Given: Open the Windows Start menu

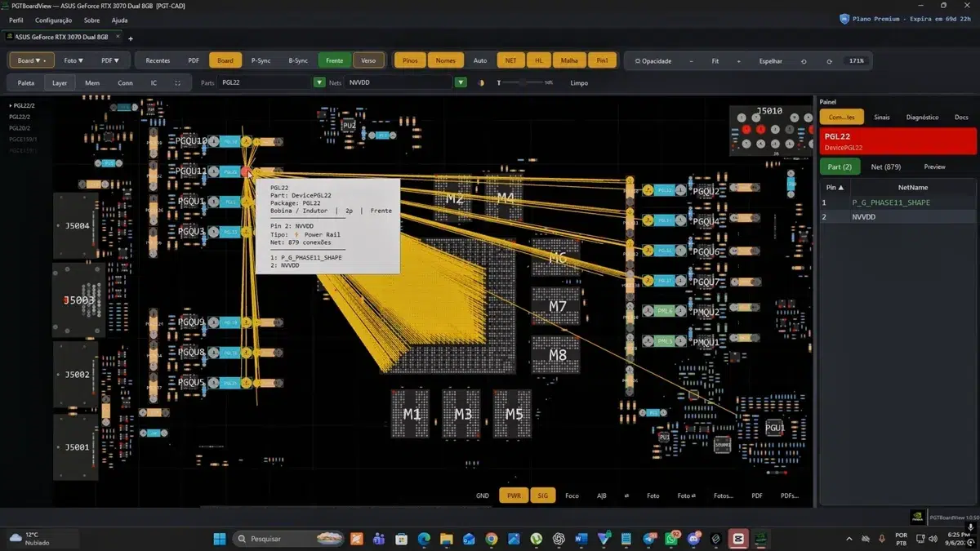Looking at the screenshot, I should point(220,538).
